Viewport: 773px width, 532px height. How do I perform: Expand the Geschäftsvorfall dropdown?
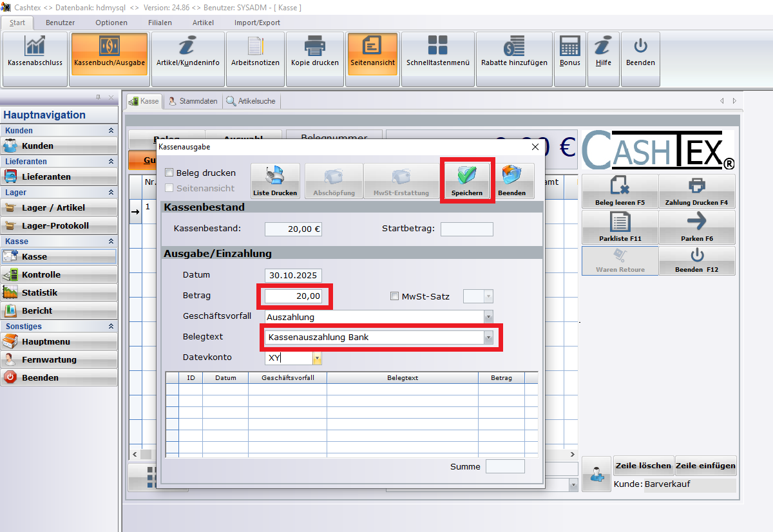click(x=488, y=317)
